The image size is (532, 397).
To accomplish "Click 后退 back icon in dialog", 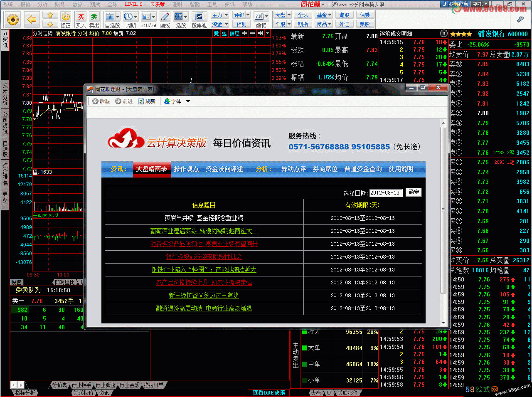I will [x=95, y=101].
